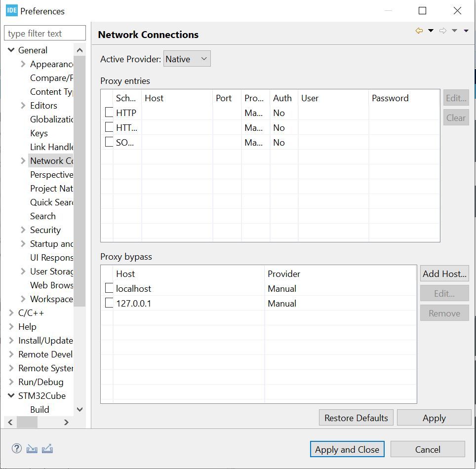Viewport: 476px width, 469px height.
Task: Expand the Help category
Action: point(11,327)
